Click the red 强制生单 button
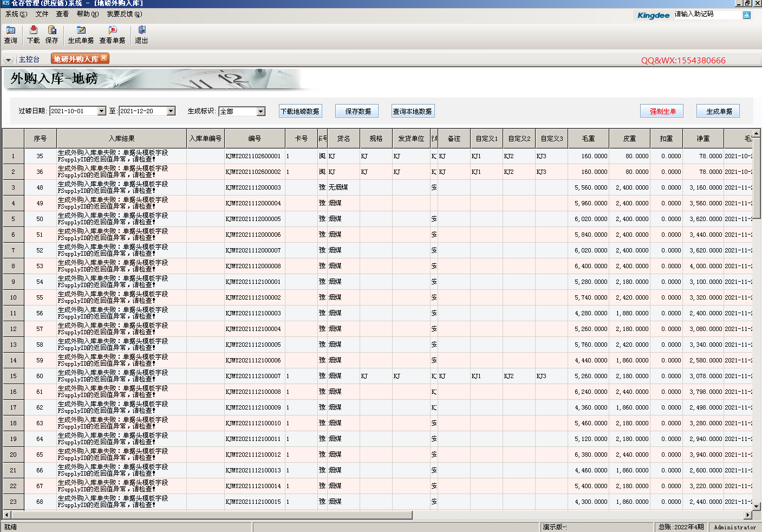The width and height of the screenshot is (762, 532). coord(662,111)
